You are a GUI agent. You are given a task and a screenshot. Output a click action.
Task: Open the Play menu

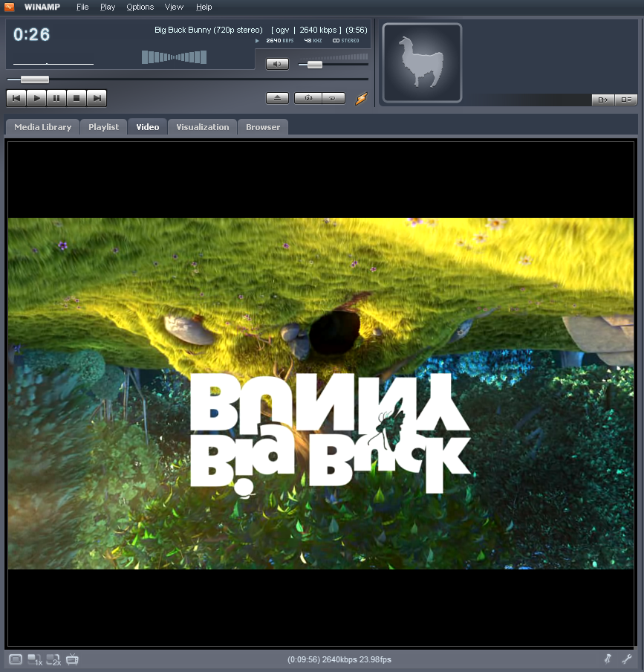coord(108,7)
